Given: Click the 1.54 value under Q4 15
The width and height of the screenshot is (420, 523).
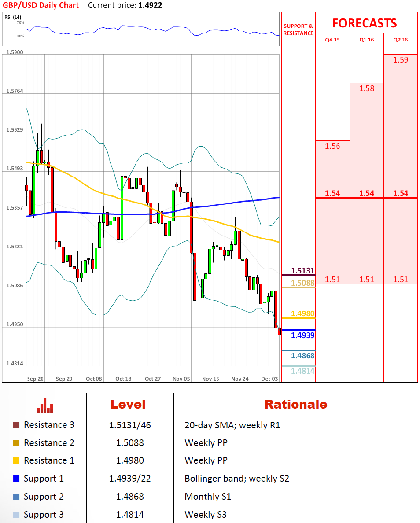Looking at the screenshot, I should (x=332, y=193).
